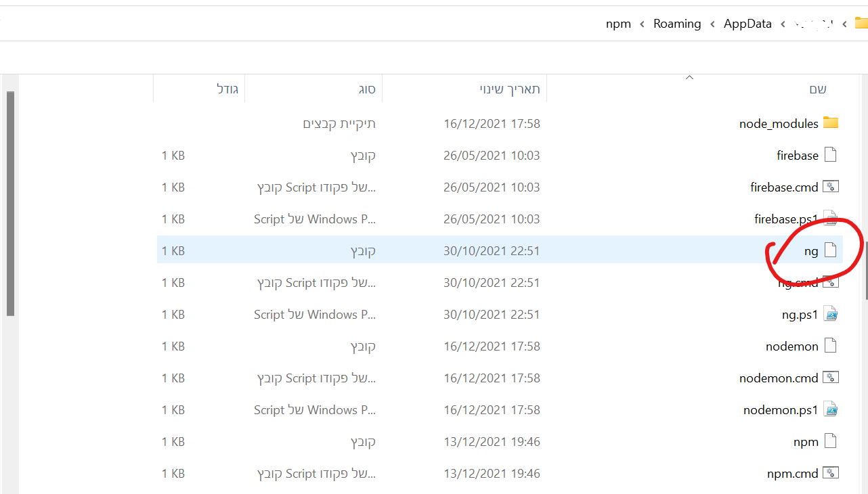Click the npm.cmd script icon

[x=831, y=473]
